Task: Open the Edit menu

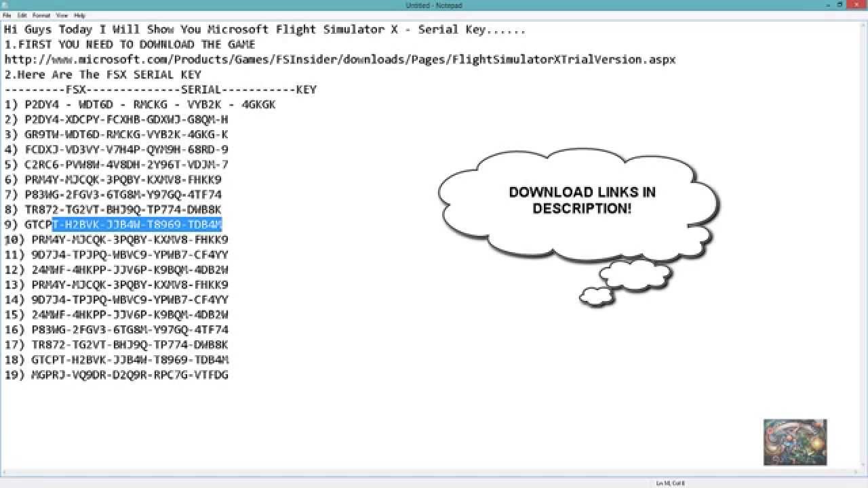Action: (22, 15)
